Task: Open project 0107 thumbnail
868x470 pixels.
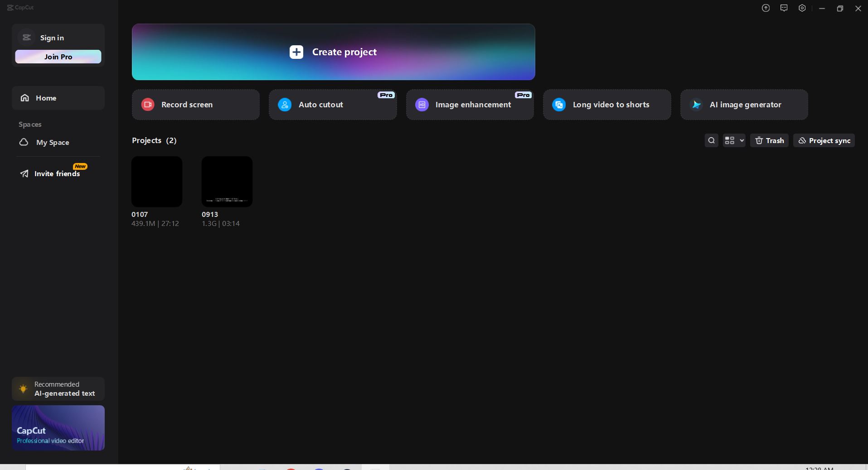Action: click(157, 182)
